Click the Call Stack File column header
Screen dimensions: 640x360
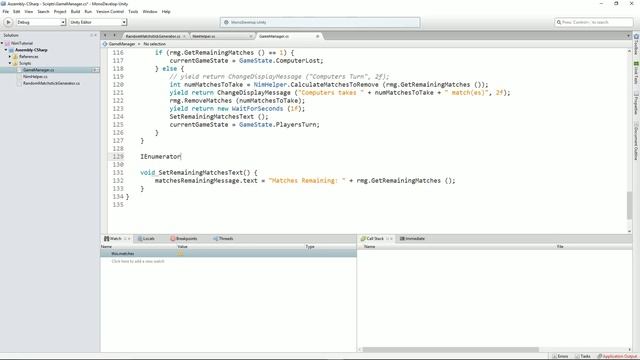point(560,247)
